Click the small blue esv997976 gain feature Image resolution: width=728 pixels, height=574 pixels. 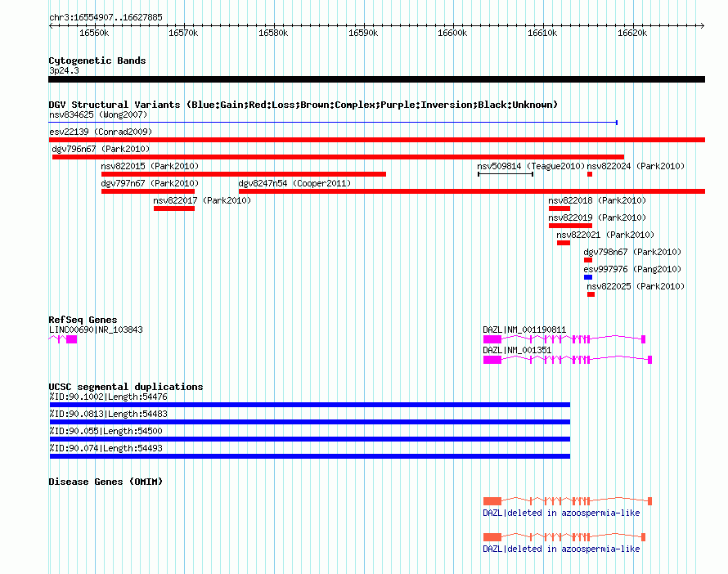tap(588, 277)
